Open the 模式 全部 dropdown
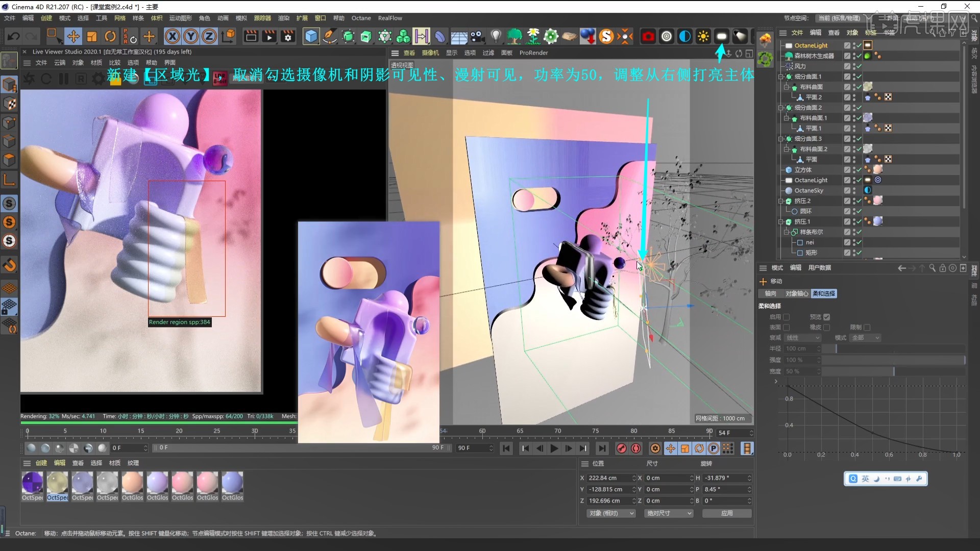Image resolution: width=980 pixels, height=551 pixels. point(866,338)
